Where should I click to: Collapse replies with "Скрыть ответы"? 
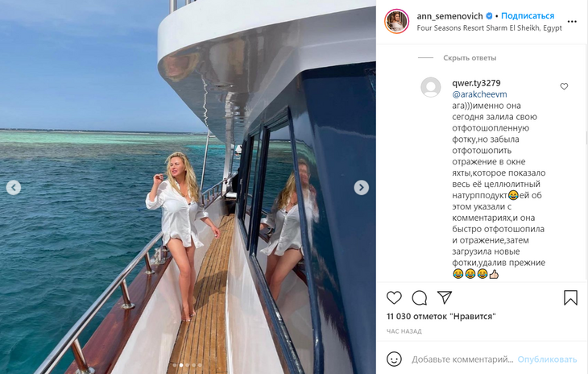pyautogui.click(x=469, y=58)
